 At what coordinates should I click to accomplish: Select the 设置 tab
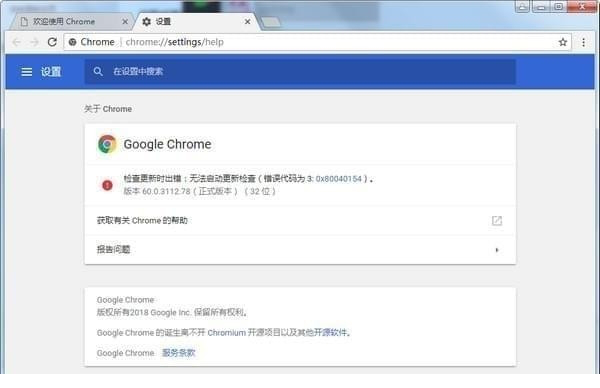coord(197,21)
